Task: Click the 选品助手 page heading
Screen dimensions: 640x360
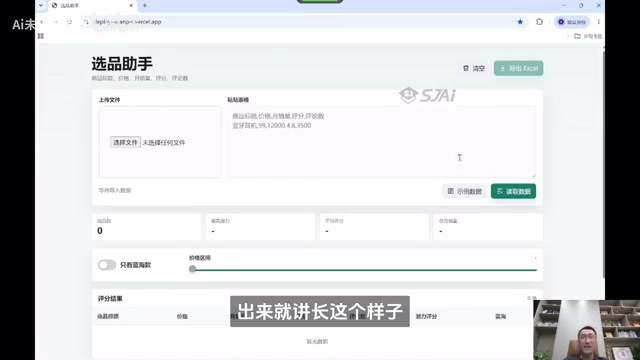Action: click(x=122, y=64)
